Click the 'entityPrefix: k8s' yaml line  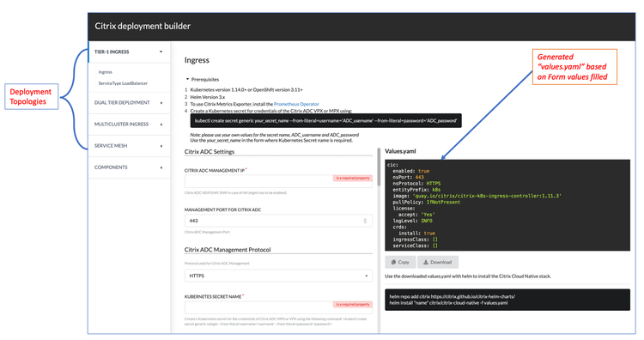pyautogui.click(x=416, y=190)
